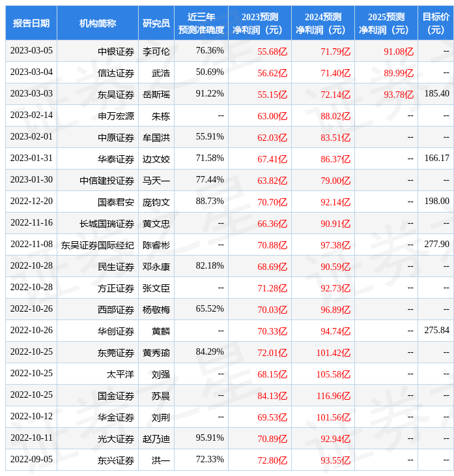Select the 84.13亿 profit forecast
Screen dimensions: 454x476
272,396
